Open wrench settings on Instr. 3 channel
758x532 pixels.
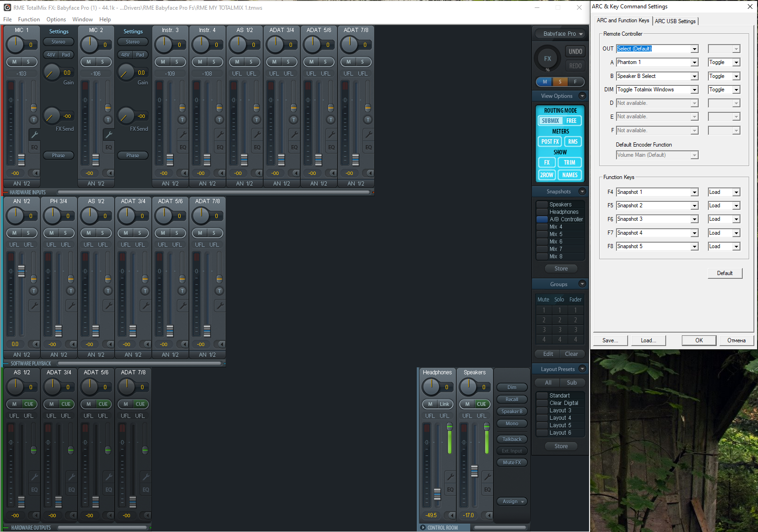(183, 135)
